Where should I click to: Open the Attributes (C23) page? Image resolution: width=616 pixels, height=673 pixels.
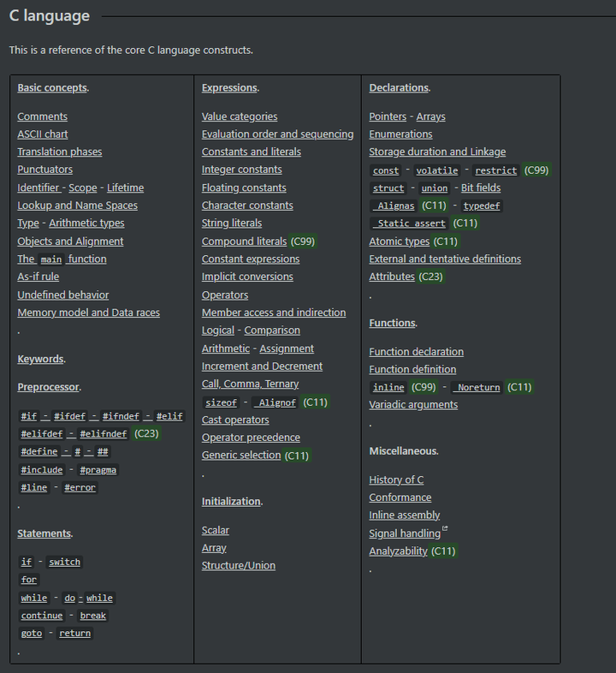[392, 277]
